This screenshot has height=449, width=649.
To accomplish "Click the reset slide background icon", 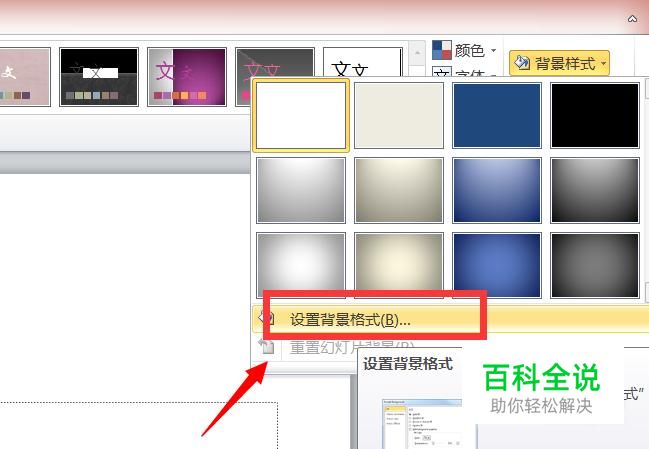I will click(x=266, y=346).
